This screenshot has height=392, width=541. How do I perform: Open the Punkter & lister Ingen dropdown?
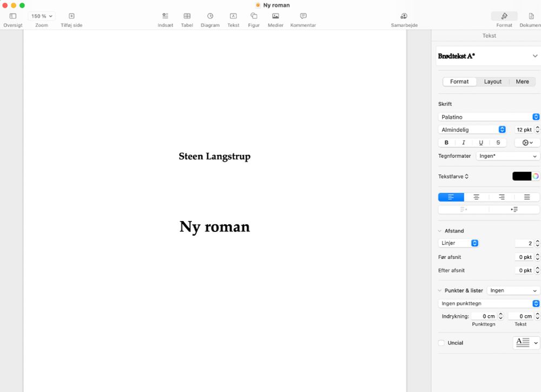[x=513, y=291]
